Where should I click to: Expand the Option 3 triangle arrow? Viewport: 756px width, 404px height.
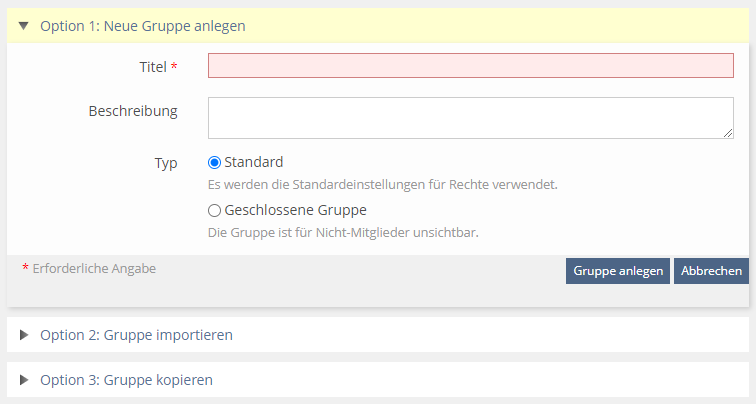point(24,380)
